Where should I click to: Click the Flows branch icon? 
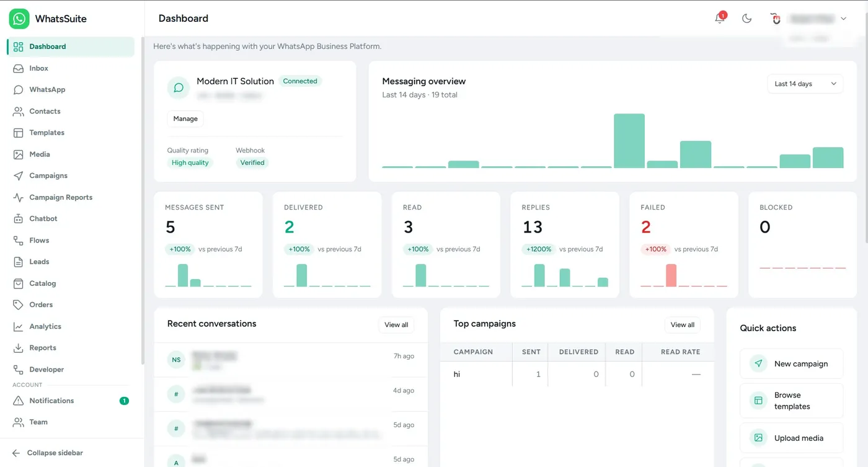[19, 241]
